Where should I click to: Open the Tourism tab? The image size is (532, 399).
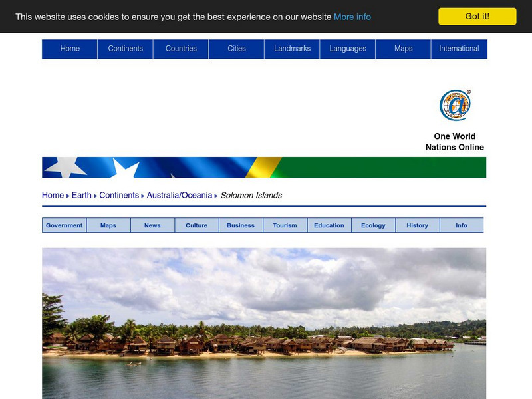point(283,225)
